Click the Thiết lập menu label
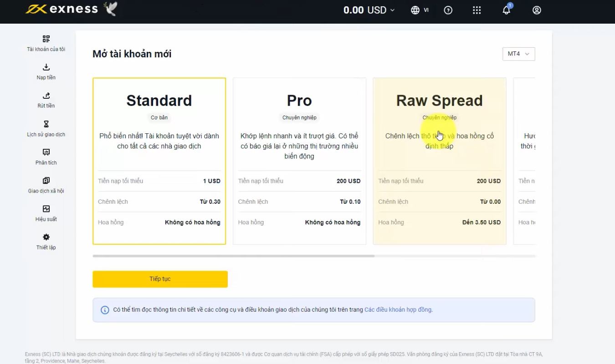The width and height of the screenshot is (615, 364). pyautogui.click(x=46, y=247)
